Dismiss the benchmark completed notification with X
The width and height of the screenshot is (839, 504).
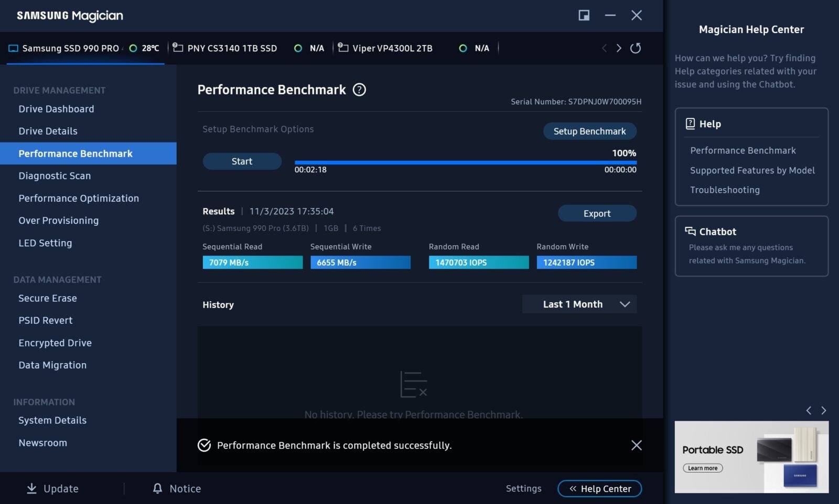(x=637, y=445)
